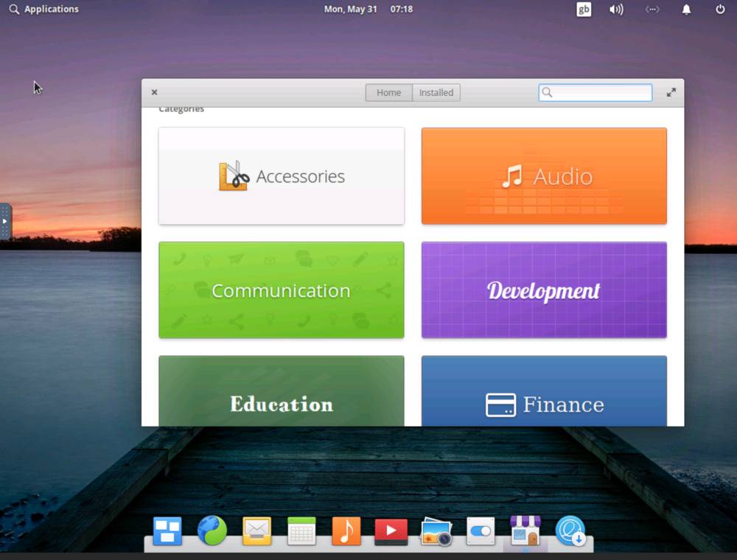Open the Development category tile
Screen dimensions: 737x560
[544, 290]
